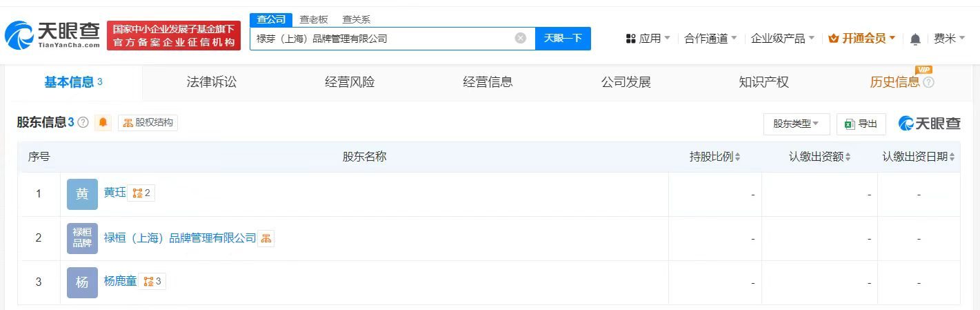Open shareholder link 杨鹿童
Viewport: 980px width, 310px height.
(121, 282)
